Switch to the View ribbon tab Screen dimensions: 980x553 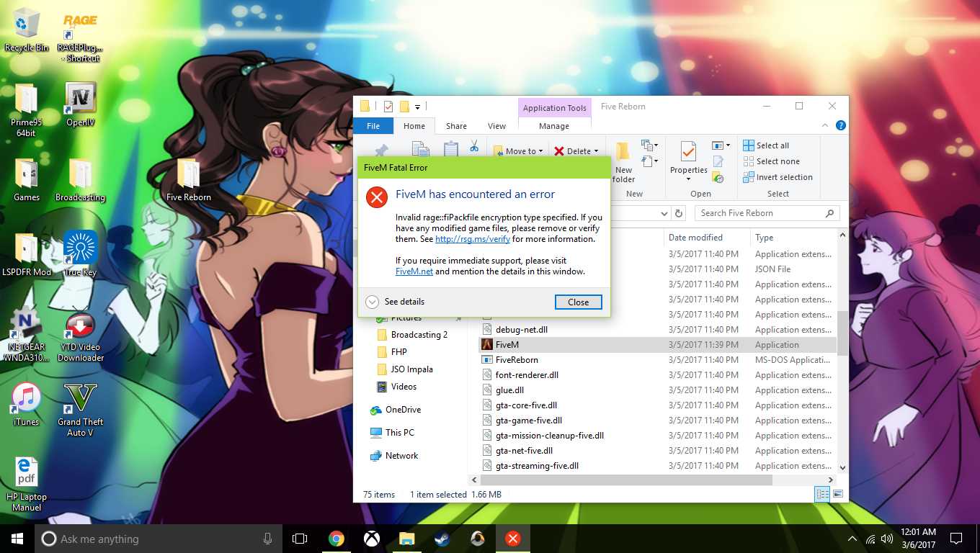point(497,126)
